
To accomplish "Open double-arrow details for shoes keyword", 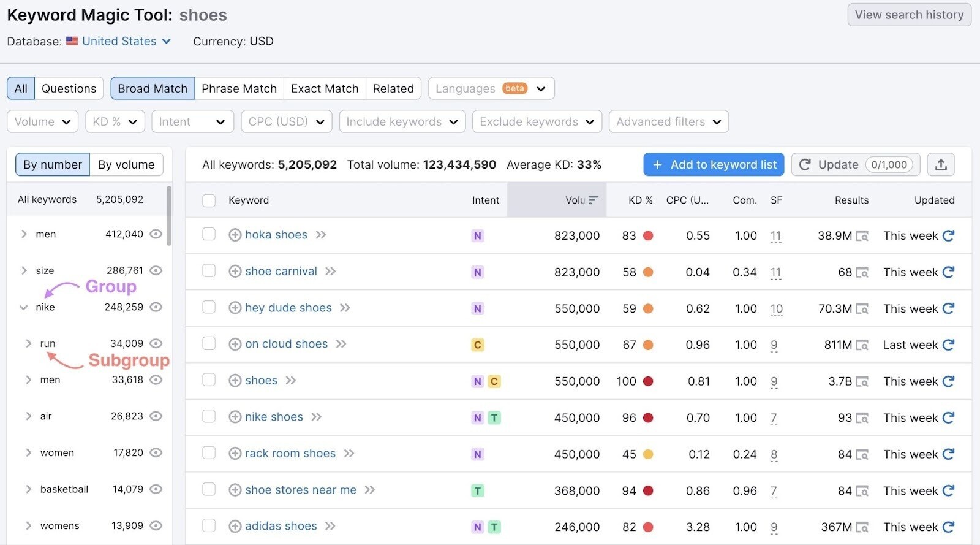I will pos(291,381).
